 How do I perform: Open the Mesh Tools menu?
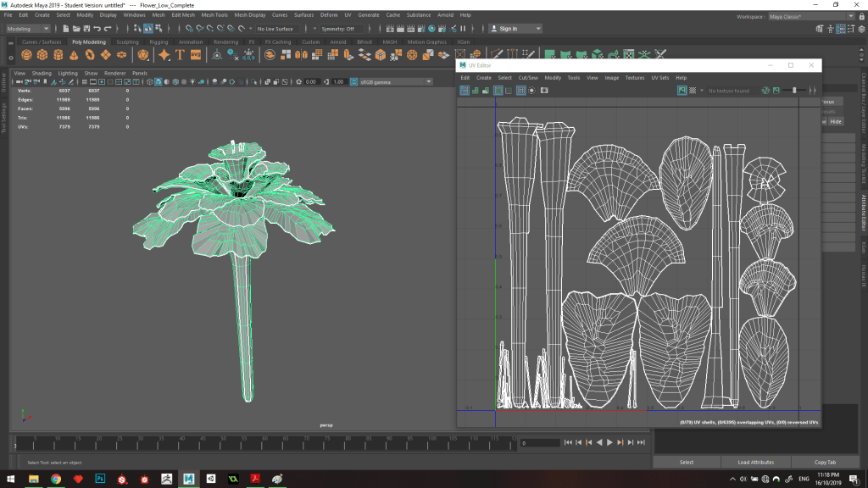[x=214, y=15]
